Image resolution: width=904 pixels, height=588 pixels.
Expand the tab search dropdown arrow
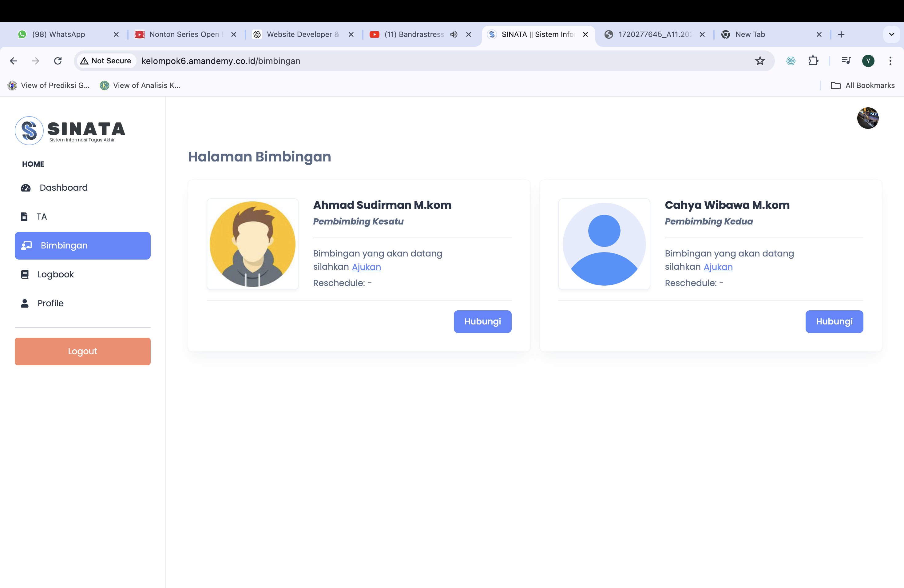tap(891, 34)
